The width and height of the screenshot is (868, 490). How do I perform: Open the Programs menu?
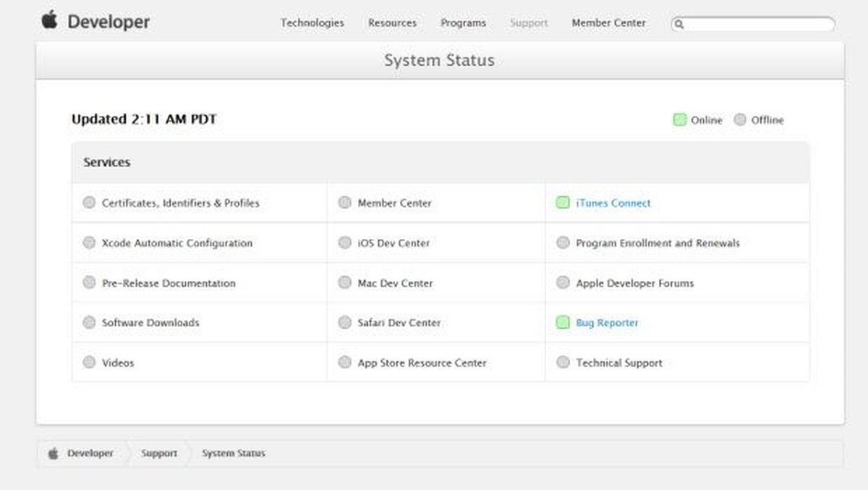coord(462,22)
